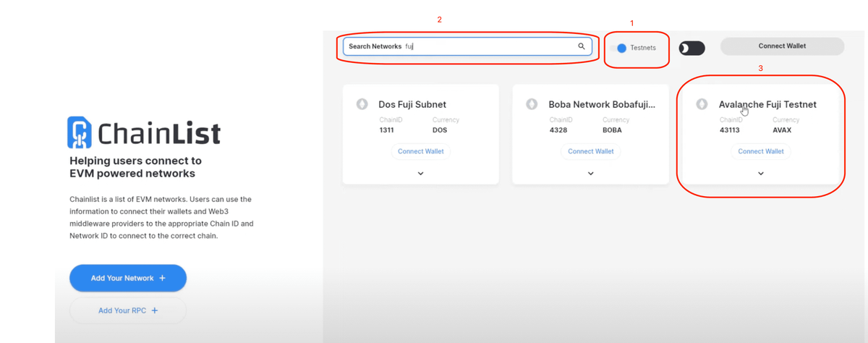This screenshot has width=868, height=343.
Task: Click ChainID value 4328
Action: (x=558, y=130)
